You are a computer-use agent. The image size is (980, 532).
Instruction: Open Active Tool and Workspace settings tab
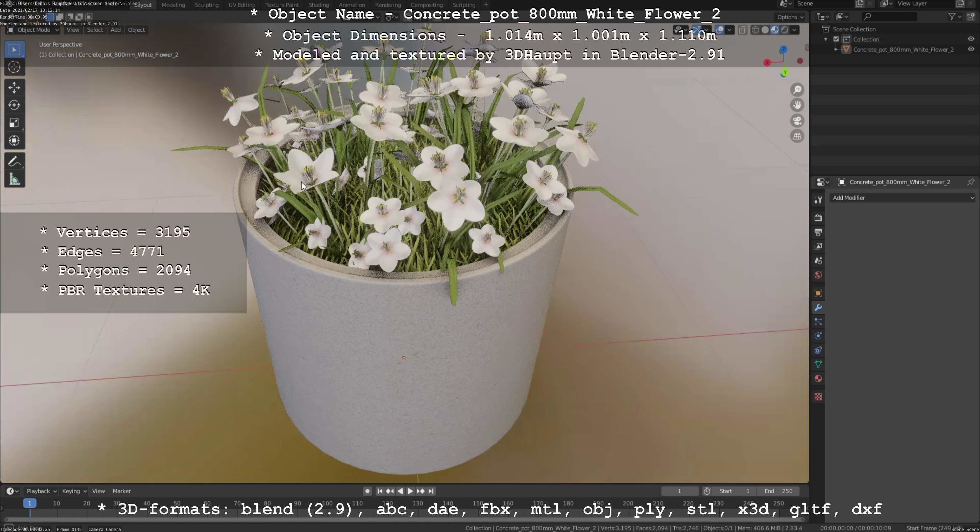818,200
